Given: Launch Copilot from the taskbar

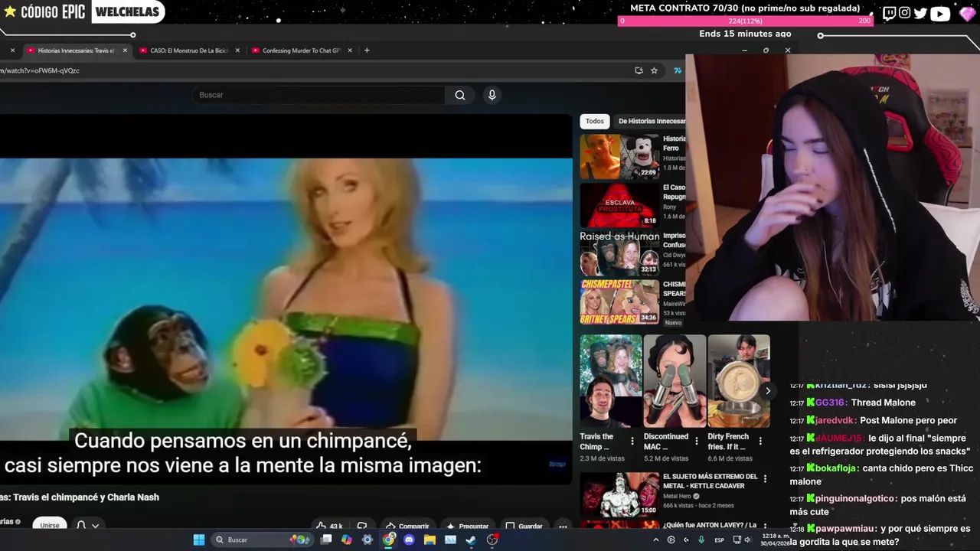Looking at the screenshot, I should (347, 540).
